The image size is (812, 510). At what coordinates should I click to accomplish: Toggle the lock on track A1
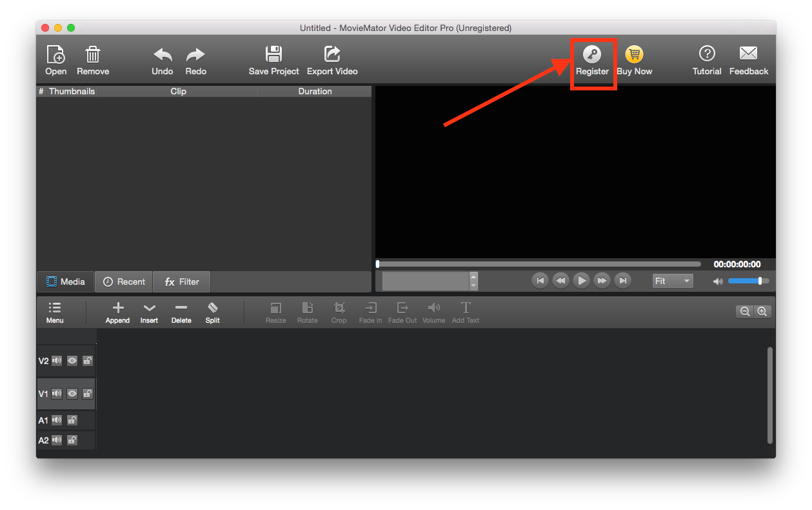point(72,420)
